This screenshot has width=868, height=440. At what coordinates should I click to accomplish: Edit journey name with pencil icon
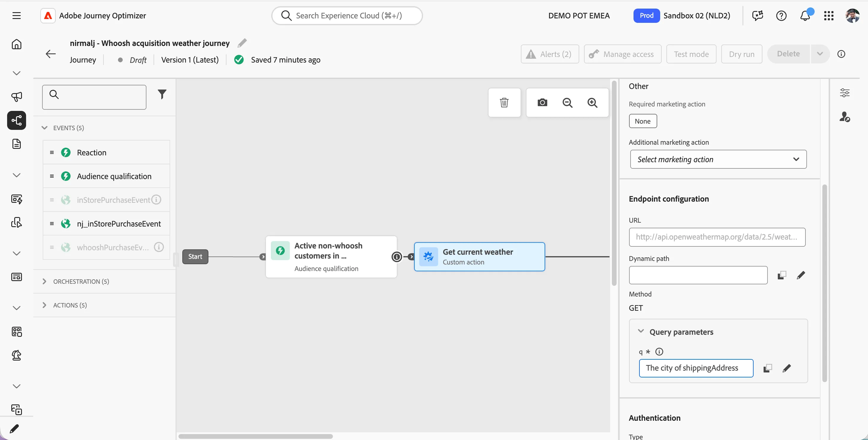coord(242,43)
